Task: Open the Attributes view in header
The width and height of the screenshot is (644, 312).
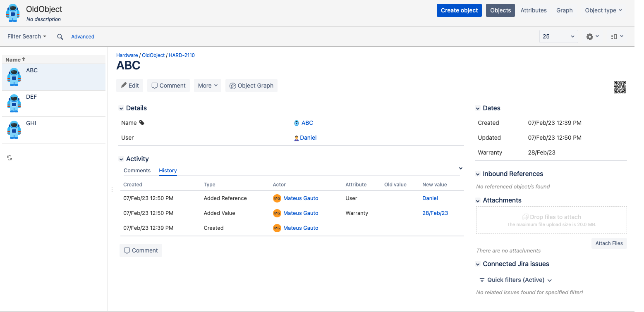Action: tap(533, 10)
